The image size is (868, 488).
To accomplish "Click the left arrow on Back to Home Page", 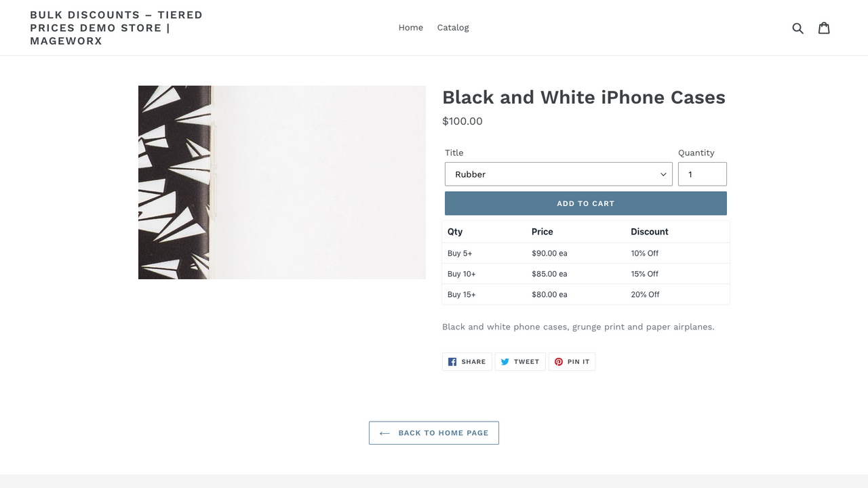I will point(384,432).
